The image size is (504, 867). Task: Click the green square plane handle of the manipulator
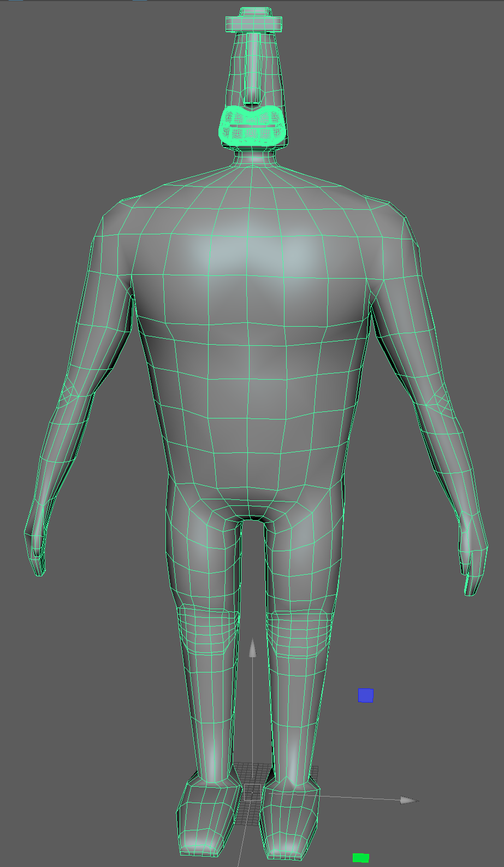[x=360, y=858]
